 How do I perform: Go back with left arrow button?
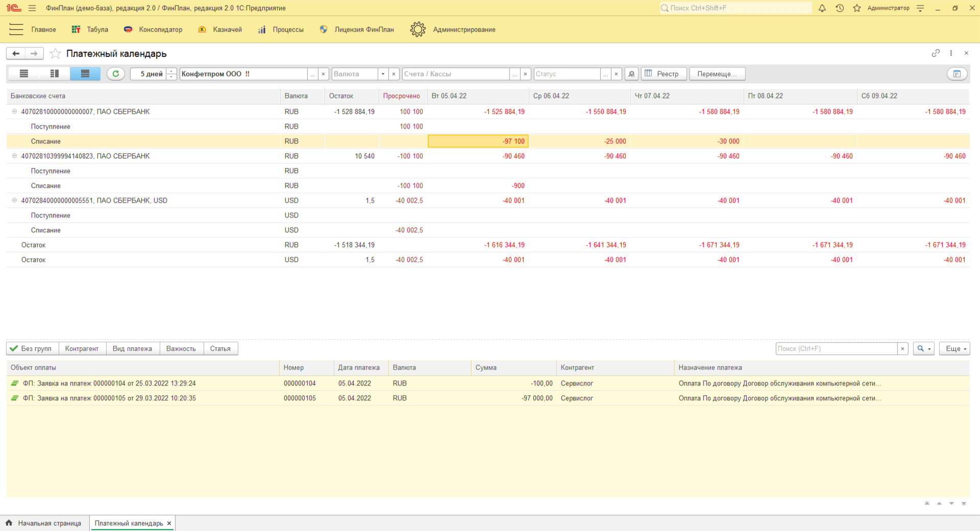coord(16,54)
